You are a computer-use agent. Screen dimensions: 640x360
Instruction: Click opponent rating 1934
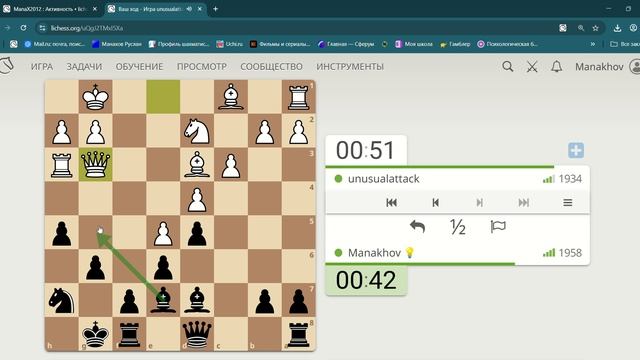pyautogui.click(x=570, y=179)
